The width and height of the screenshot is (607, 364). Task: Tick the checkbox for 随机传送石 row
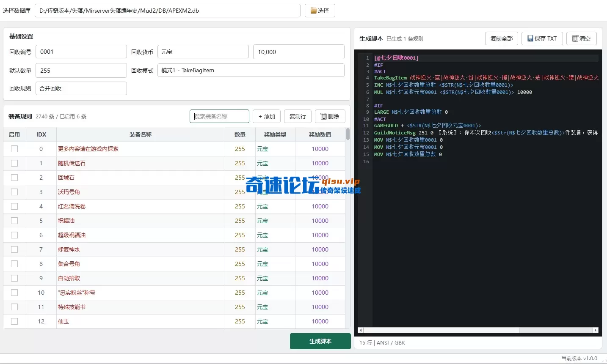point(14,163)
